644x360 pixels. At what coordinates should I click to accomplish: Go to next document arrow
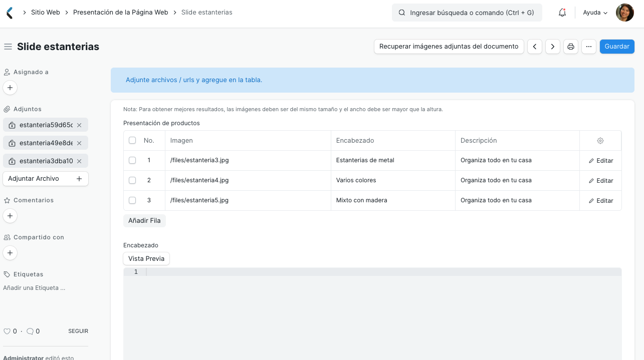pyautogui.click(x=553, y=47)
